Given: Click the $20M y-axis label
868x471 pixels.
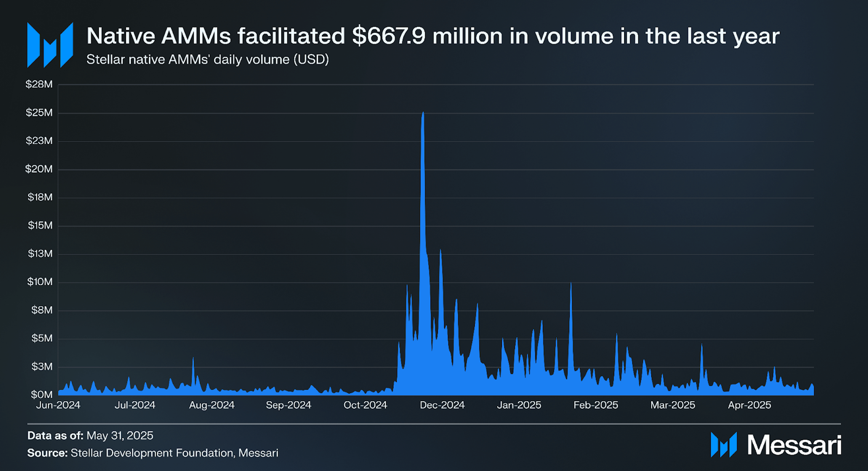Looking at the screenshot, I should coord(39,169).
